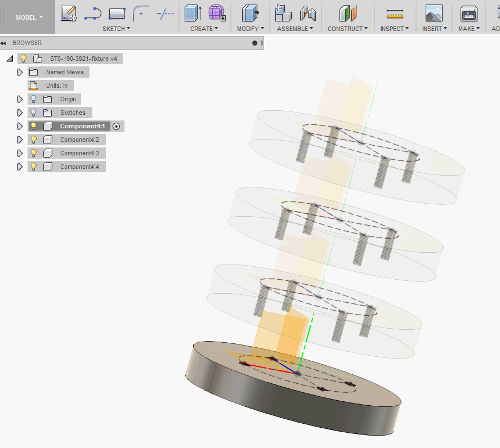The height and width of the screenshot is (448, 500).
Task: Expand the Named Views node
Action: 20,73
